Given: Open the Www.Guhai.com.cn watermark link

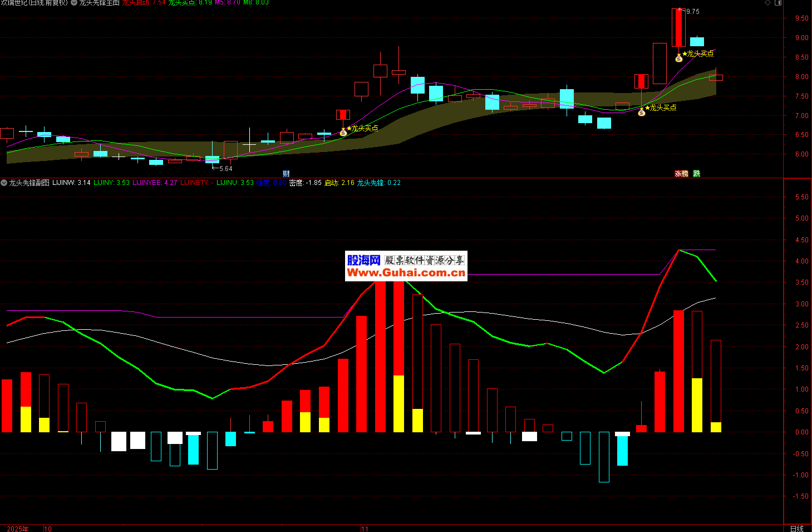Looking at the screenshot, I should [x=406, y=272].
